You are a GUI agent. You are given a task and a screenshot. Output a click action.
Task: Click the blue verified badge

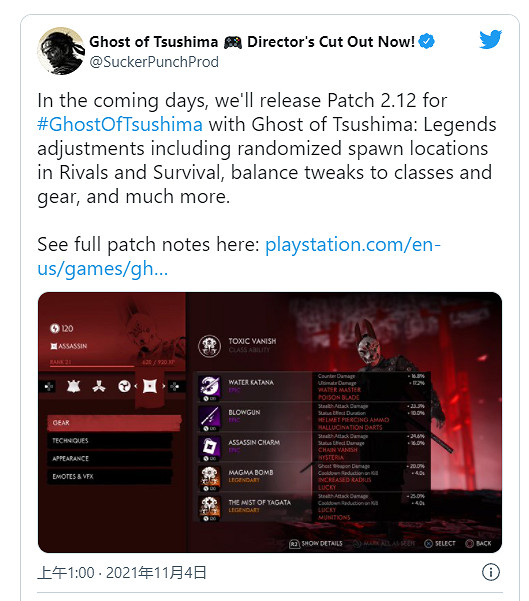[426, 41]
